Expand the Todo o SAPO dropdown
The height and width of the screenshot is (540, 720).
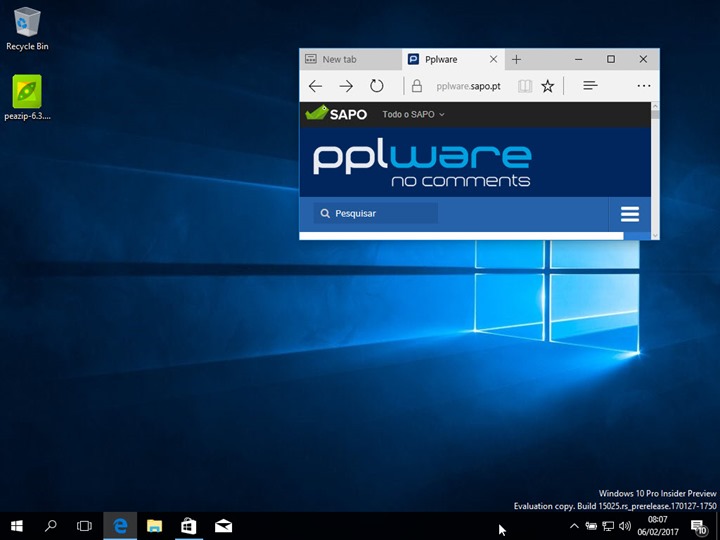pyautogui.click(x=413, y=114)
